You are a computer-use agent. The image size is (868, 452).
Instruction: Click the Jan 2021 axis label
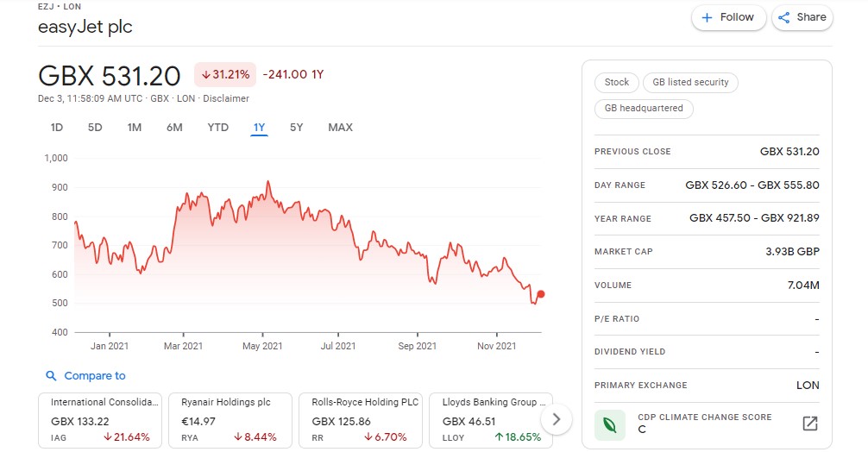[x=109, y=346]
